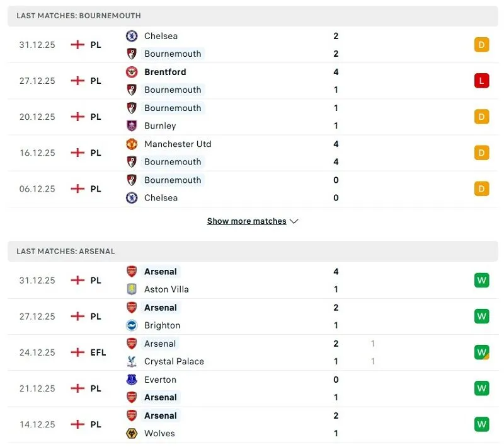Click the Crystal Palace eagle crest
Viewport: 504px width, 447px height.
(132, 361)
